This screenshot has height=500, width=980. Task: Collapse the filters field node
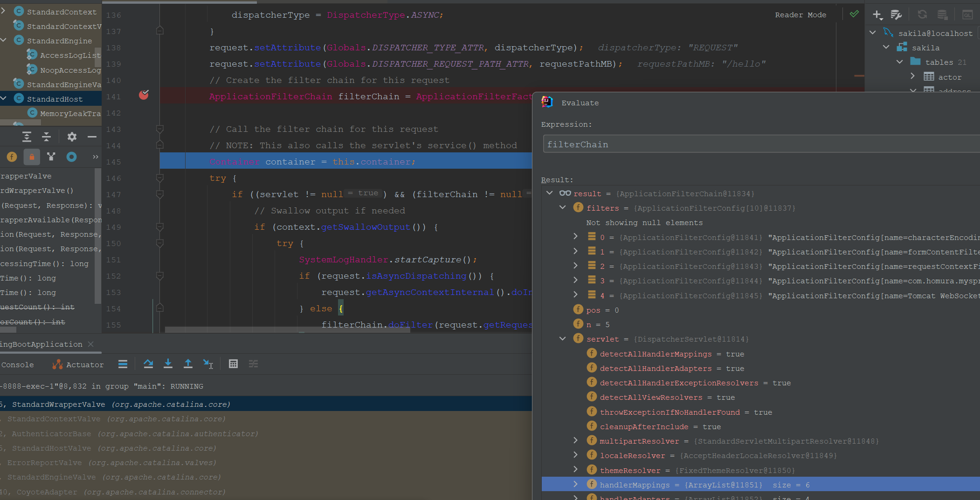(x=563, y=207)
